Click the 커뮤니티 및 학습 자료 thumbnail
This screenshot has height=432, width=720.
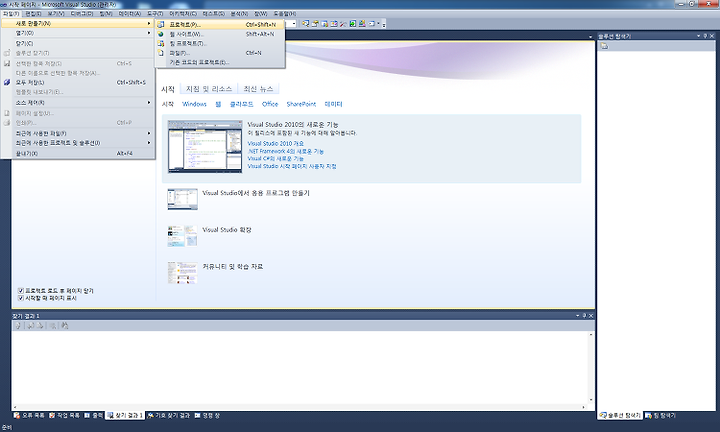182,272
